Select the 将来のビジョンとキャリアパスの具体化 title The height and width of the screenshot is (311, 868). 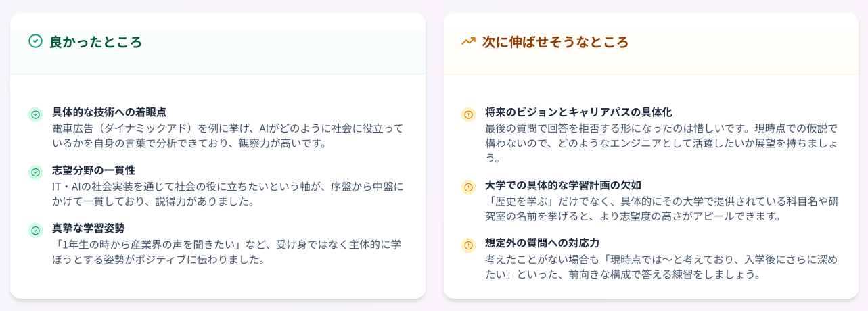point(578,112)
